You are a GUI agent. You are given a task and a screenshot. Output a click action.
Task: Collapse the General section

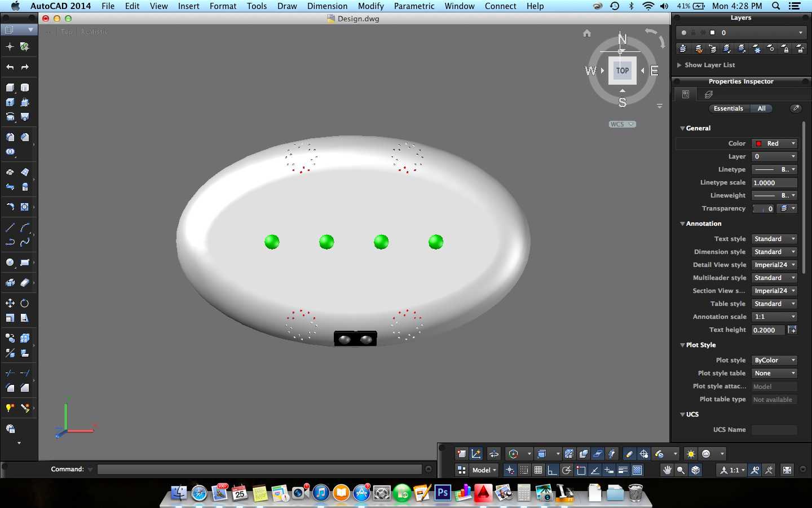(x=682, y=128)
